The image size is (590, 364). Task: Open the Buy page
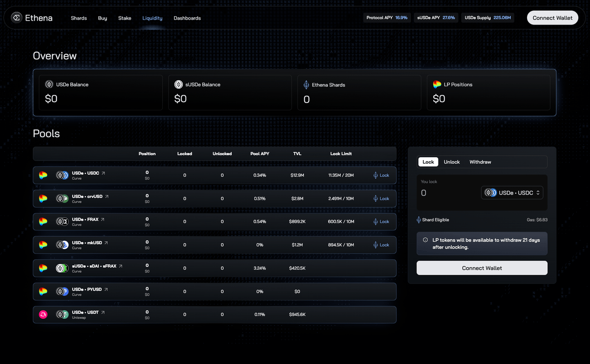(x=102, y=18)
